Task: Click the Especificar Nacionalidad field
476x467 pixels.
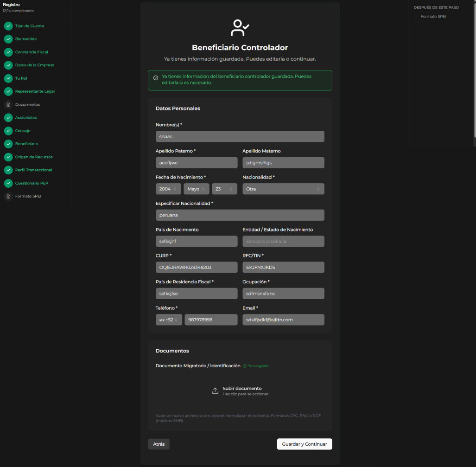Action: pyautogui.click(x=240, y=215)
